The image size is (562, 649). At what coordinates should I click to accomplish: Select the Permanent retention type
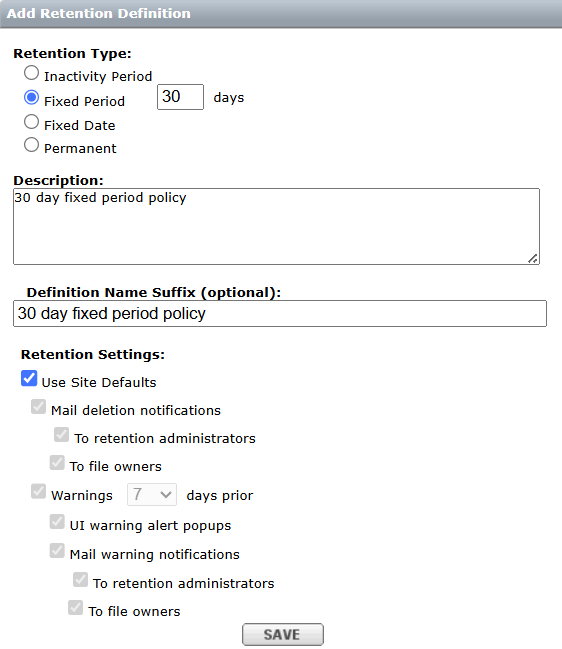pyautogui.click(x=31, y=145)
